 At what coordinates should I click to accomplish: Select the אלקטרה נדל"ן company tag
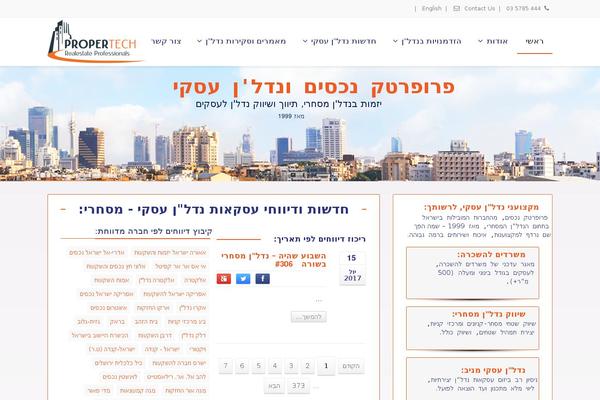click(x=157, y=280)
